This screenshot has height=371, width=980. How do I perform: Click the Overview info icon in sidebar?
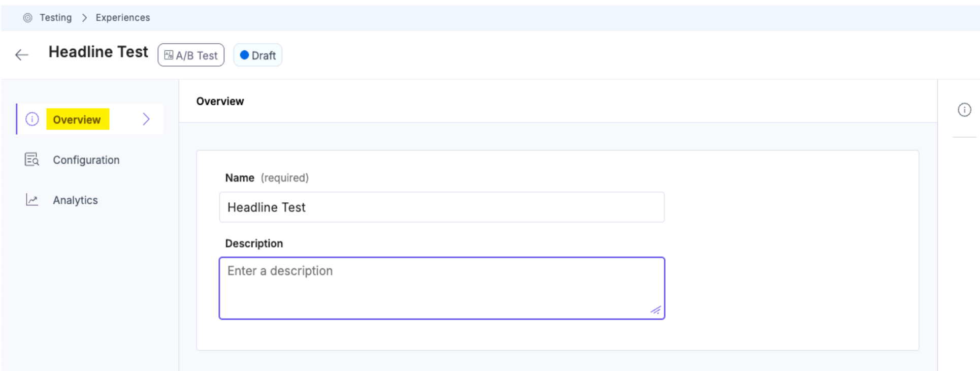point(32,119)
